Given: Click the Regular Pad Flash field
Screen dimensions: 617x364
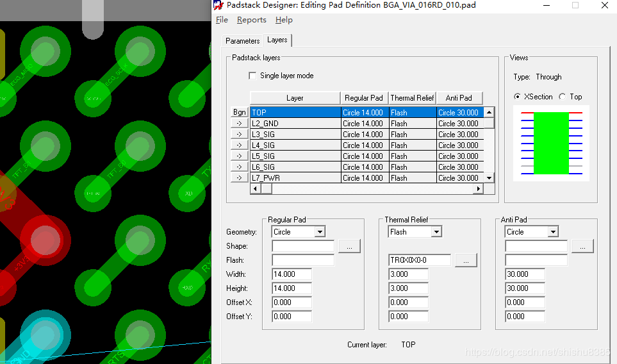Looking at the screenshot, I should [303, 260].
